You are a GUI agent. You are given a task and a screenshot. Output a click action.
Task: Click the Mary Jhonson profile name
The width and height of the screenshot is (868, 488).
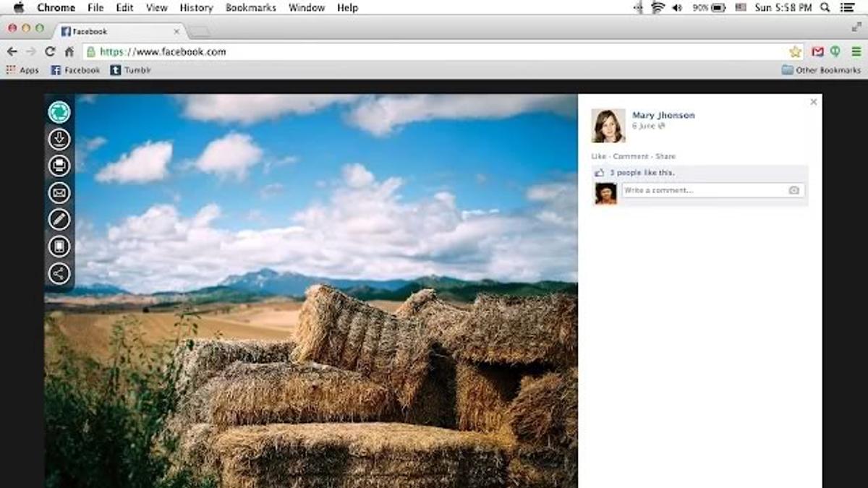click(663, 115)
